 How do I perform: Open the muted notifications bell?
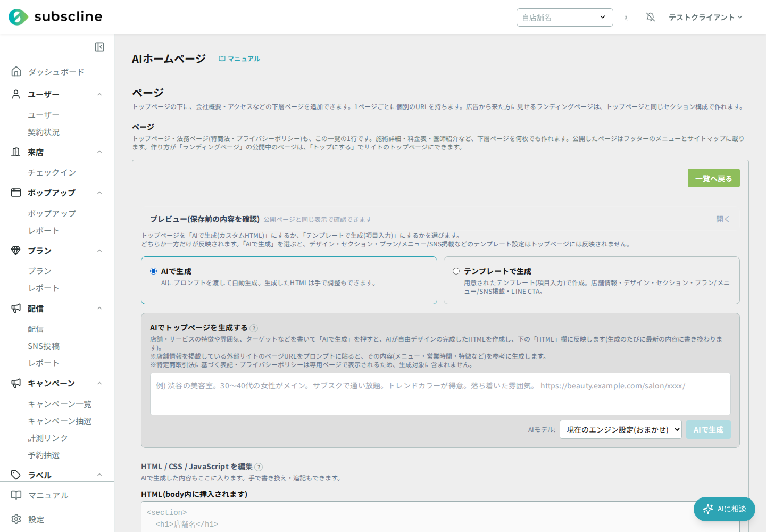(651, 17)
